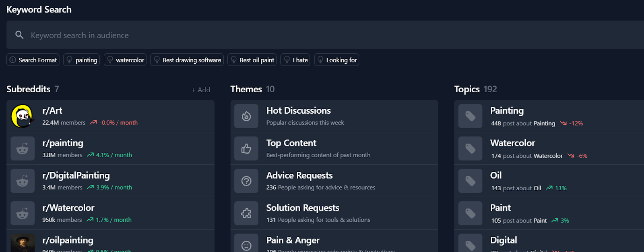Click the lightbulb icon on painting chip

click(x=70, y=60)
